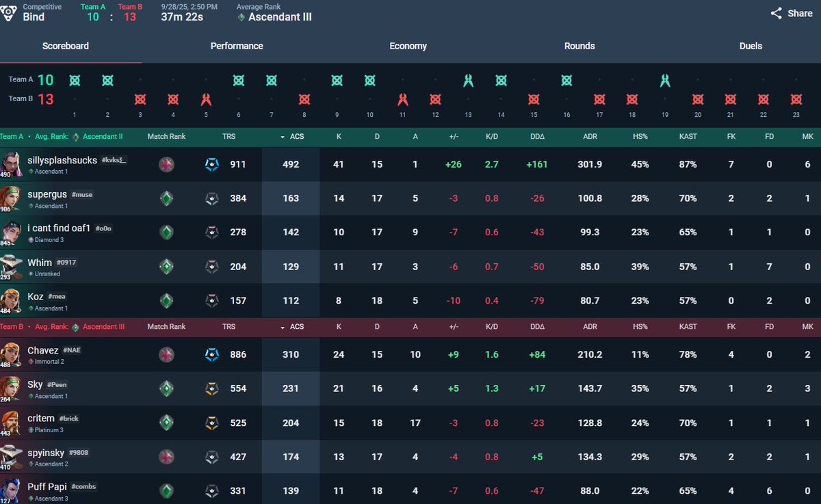Viewport: 821px width, 504px height.
Task: Click the Share button
Action: (x=792, y=13)
